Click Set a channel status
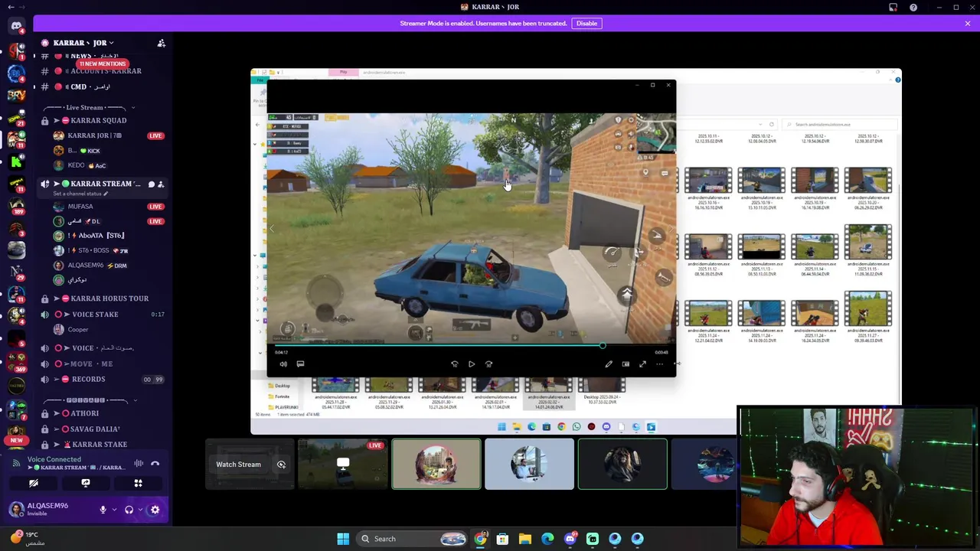Screen dimensions: 980x551 tap(80, 194)
